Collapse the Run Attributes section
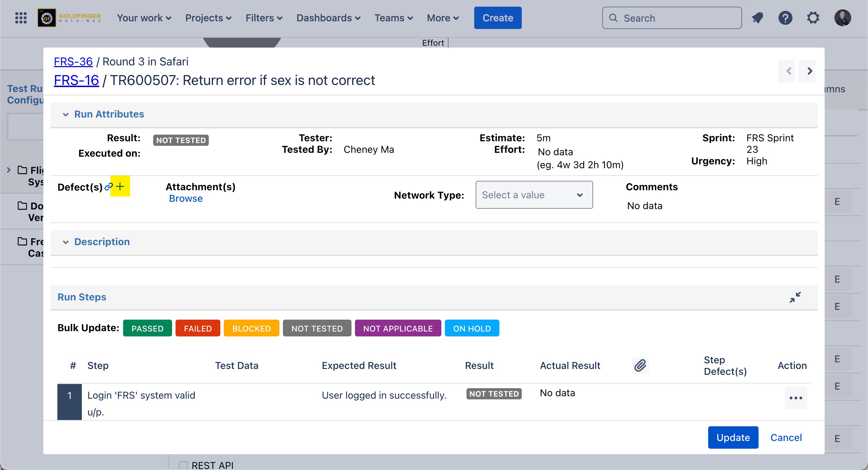Viewport: 868px width, 470px height. (x=65, y=114)
